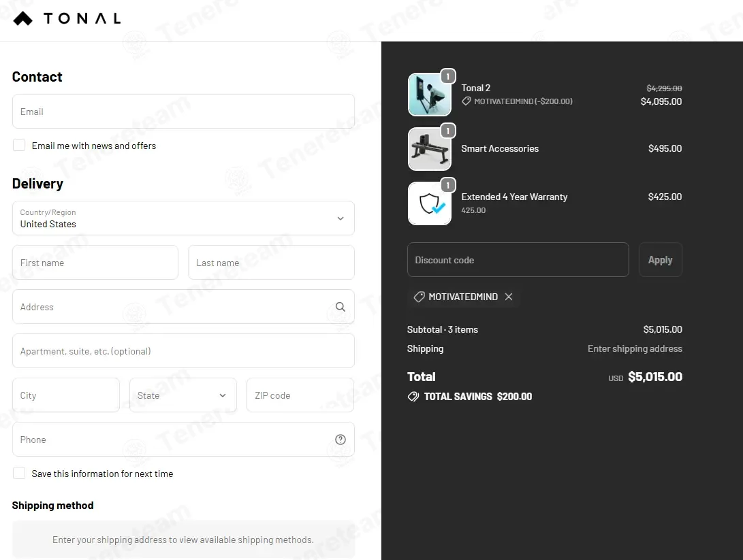
Task: Click the Tonal logo
Action: [x=67, y=18]
